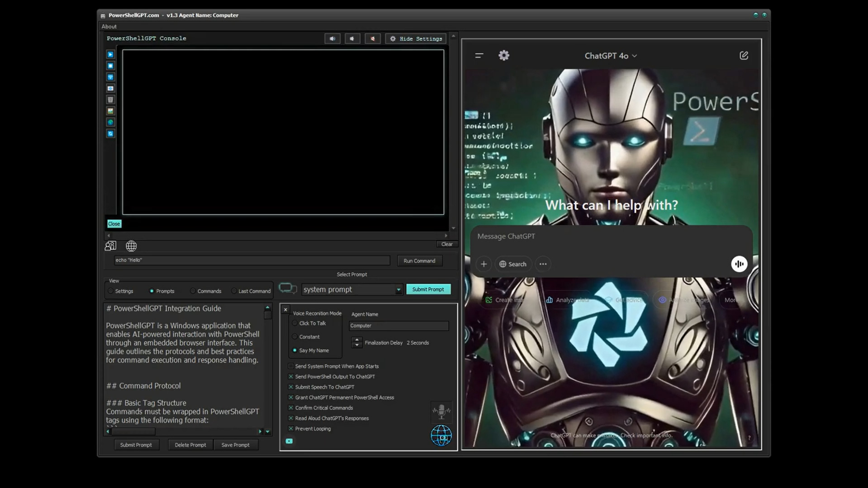
Task: Toggle Prevent Looping checkbox
Action: (291, 429)
